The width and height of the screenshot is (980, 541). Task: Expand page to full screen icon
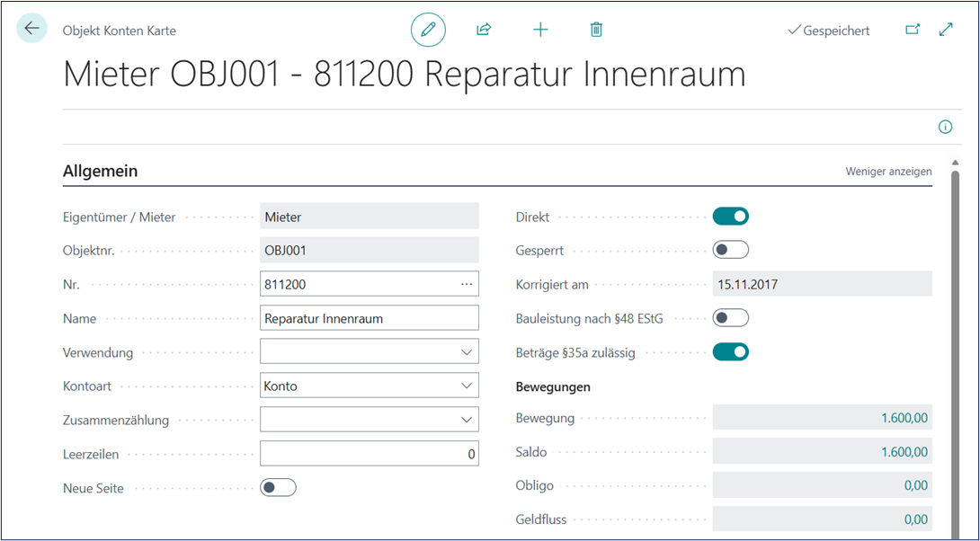pyautogui.click(x=946, y=30)
